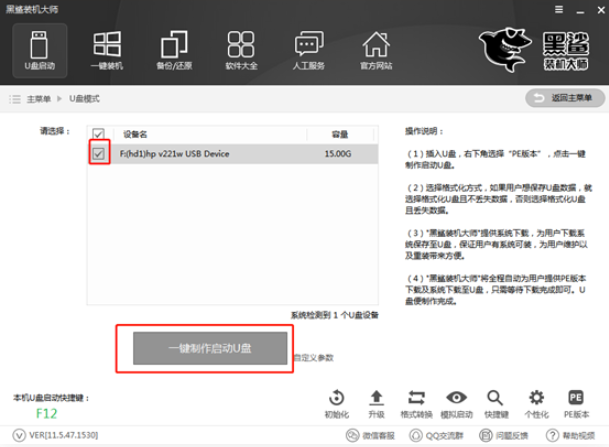Minimize the window
The width and height of the screenshot is (609, 447).
pyautogui.click(x=580, y=10)
